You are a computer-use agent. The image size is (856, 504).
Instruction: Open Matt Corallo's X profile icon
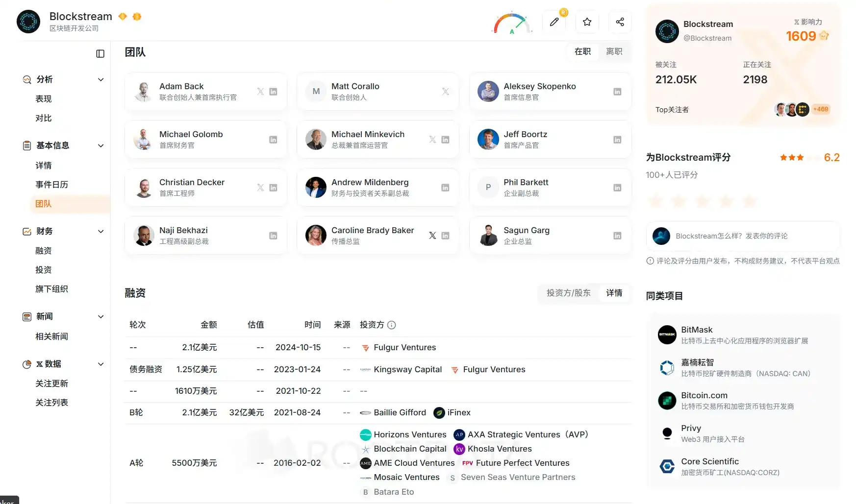[446, 92]
